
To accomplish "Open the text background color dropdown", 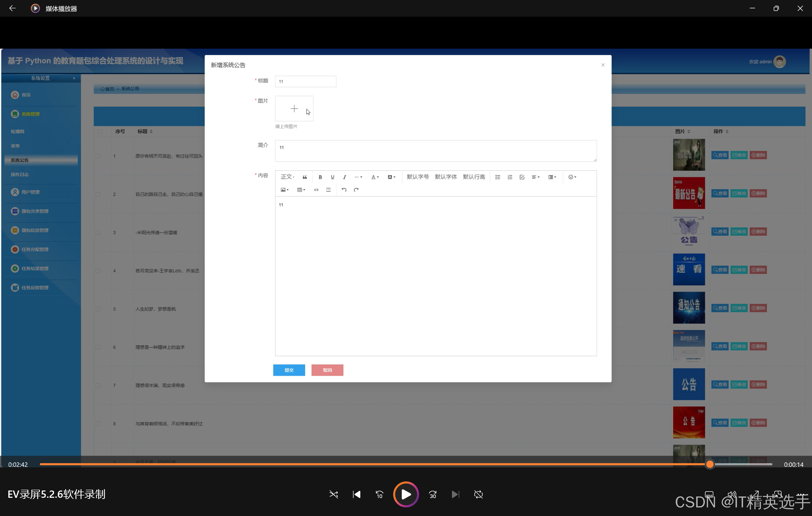I will point(391,177).
